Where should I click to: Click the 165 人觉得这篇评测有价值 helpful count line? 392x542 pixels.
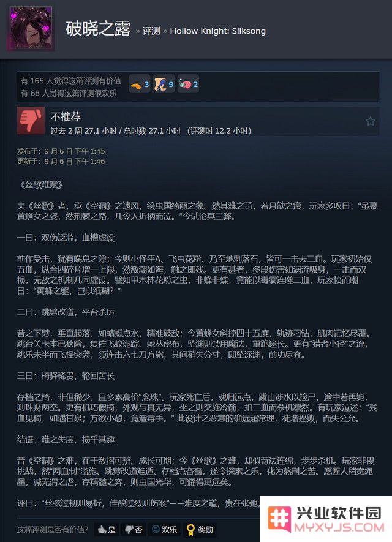[x=71, y=81]
